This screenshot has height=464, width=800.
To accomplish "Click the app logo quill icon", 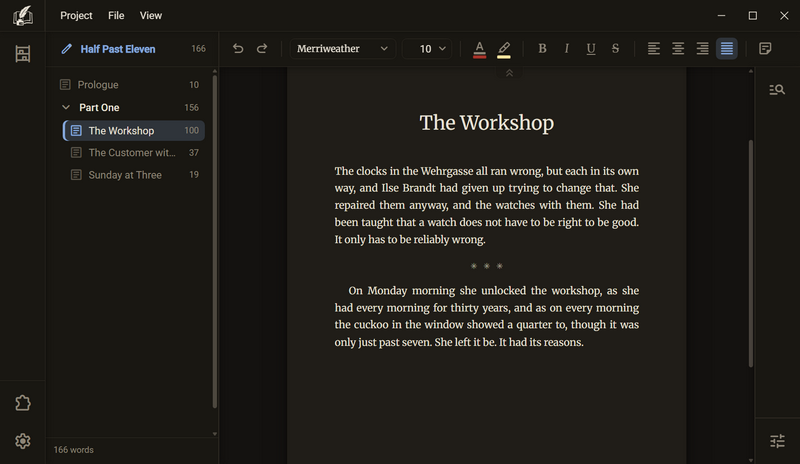I will (x=22, y=16).
